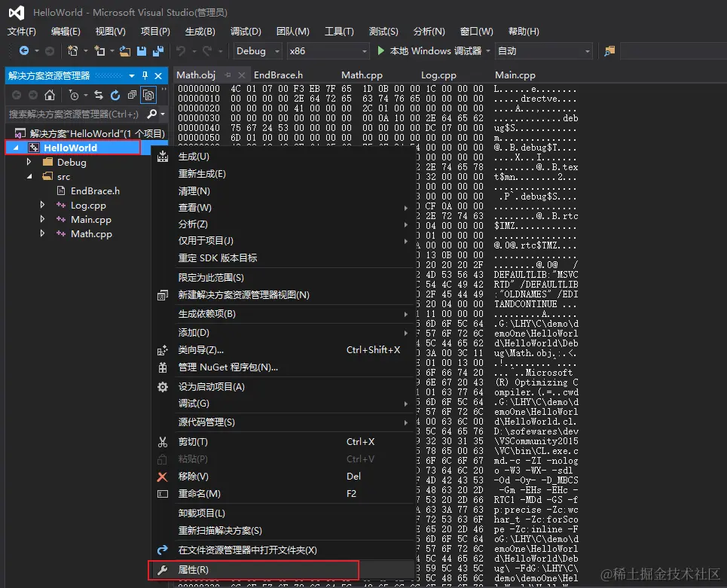Click Collapse All icon in Solution Explorer
The width and height of the screenshot is (727, 588).
click(132, 95)
